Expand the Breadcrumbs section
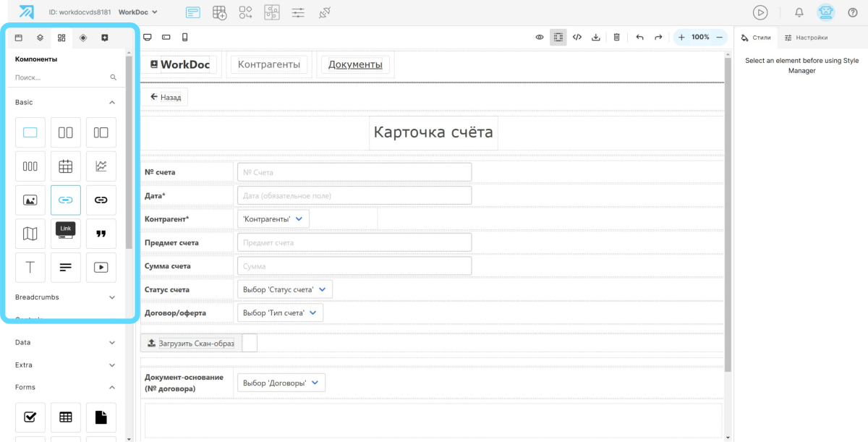Screen dimensions: 868x442 click(65, 297)
